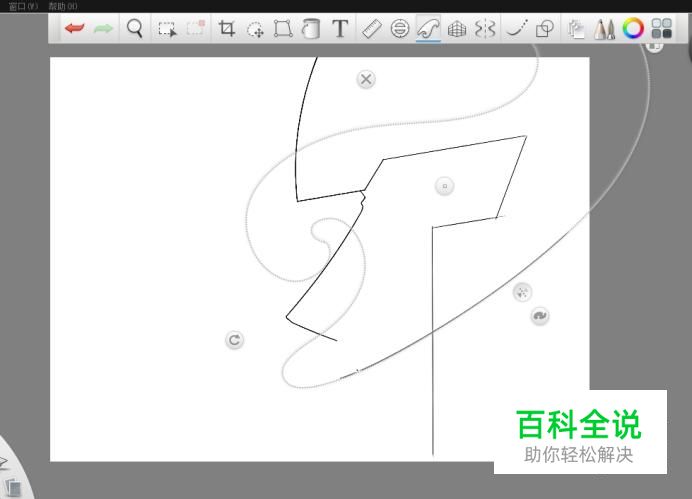Open the Brush Library pencils icon

(x=604, y=29)
